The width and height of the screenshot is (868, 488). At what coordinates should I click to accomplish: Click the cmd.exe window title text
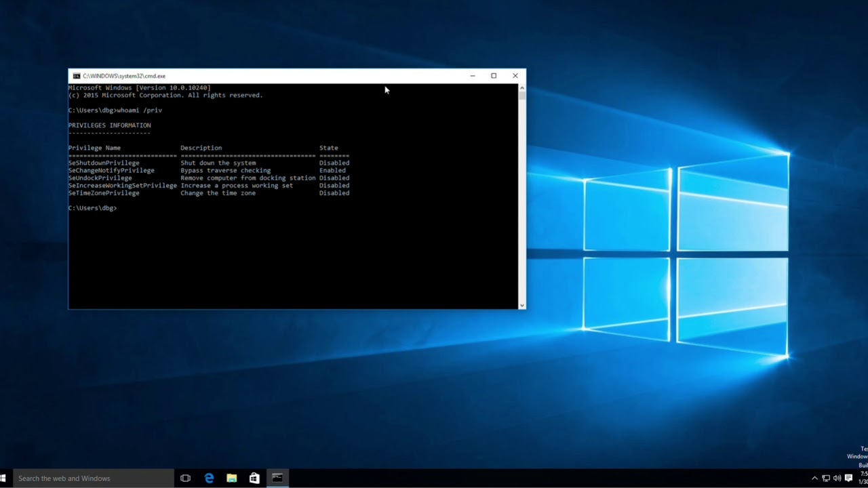pos(124,76)
